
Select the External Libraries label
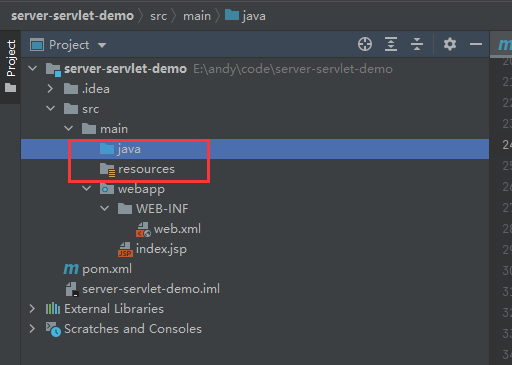(114, 309)
